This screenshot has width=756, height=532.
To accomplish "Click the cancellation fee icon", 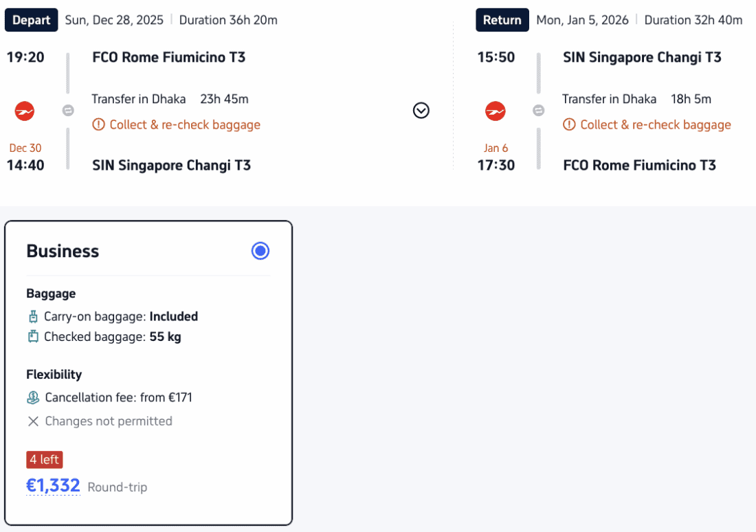I will 33,397.
